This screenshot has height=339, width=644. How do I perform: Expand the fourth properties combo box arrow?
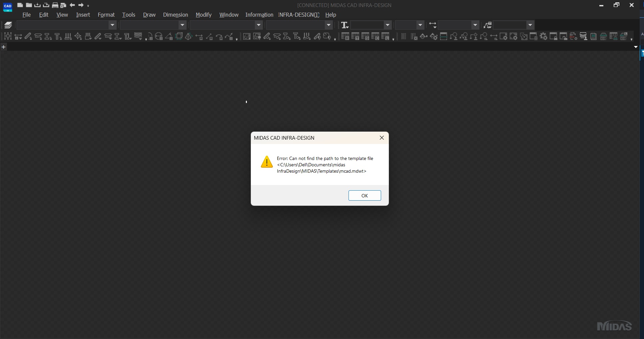click(x=328, y=25)
